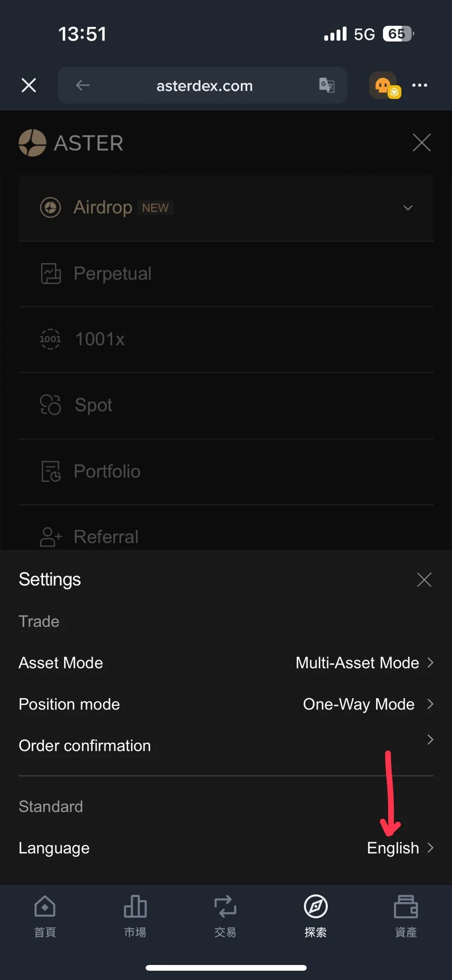Go to Portfolio page
The width and height of the screenshot is (452, 980).
coord(107,471)
